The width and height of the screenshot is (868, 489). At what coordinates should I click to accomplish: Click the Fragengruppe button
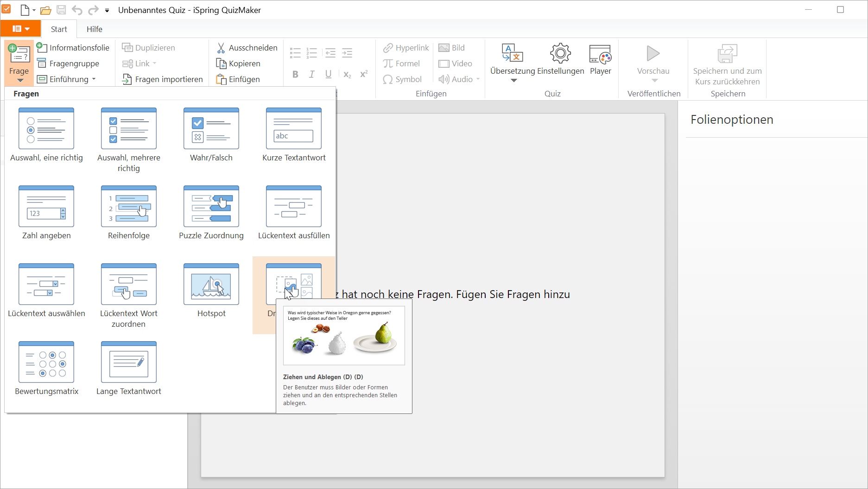point(68,64)
